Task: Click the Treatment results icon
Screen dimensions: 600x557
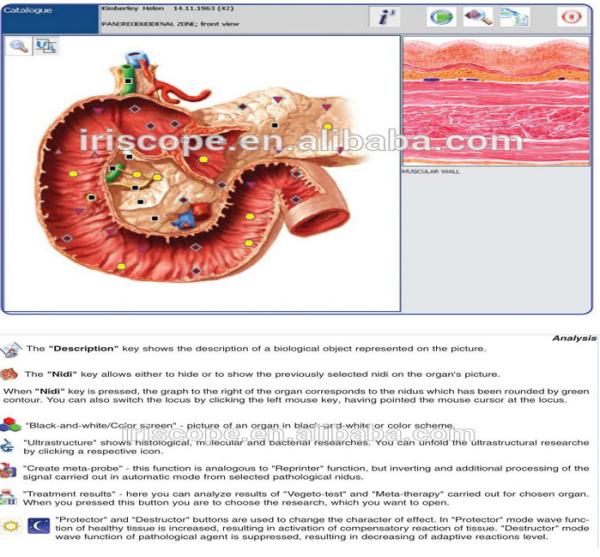Action: pyautogui.click(x=8, y=497)
